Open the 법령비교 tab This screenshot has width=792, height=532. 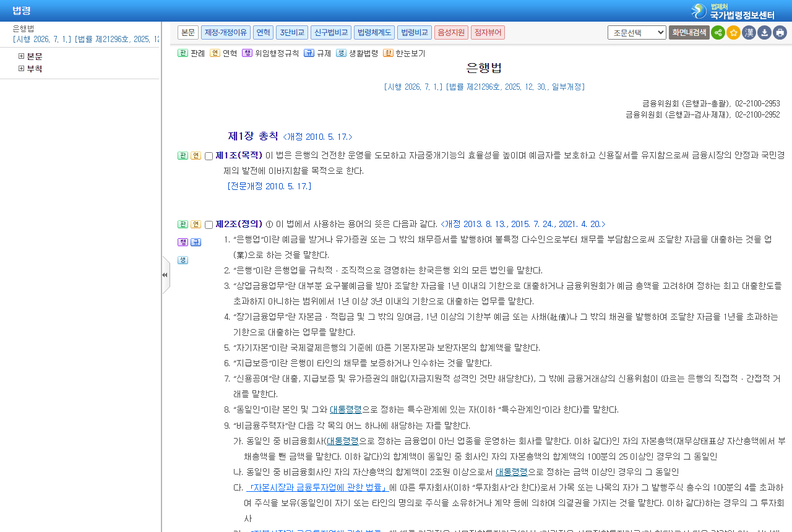415,32
